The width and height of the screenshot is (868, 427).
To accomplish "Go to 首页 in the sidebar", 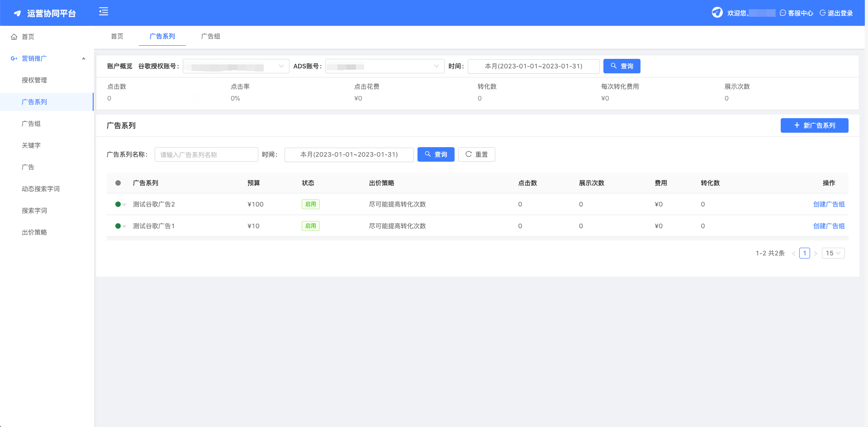I will [x=28, y=37].
